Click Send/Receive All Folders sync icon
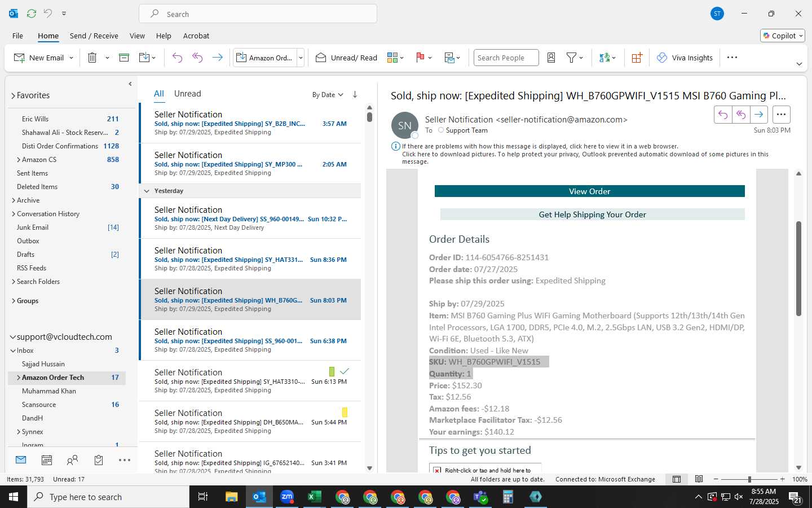This screenshot has width=812, height=508. pyautogui.click(x=32, y=14)
